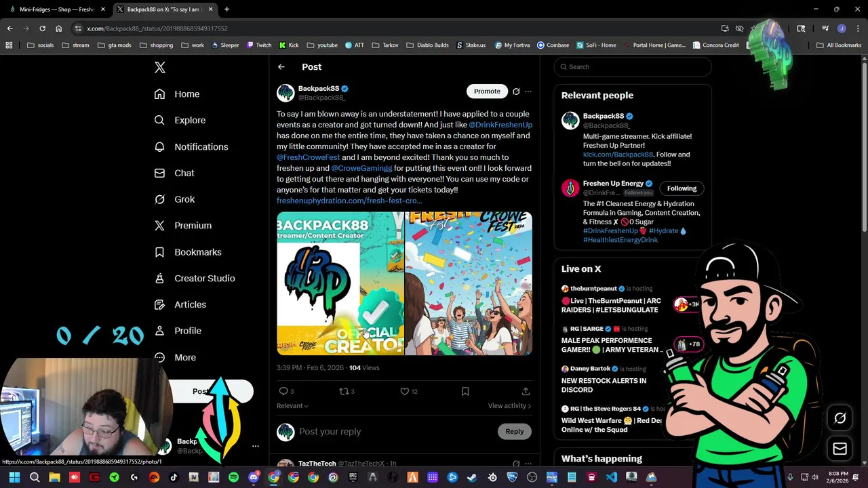
Task: Open theburntpeanut live stream
Action: pyautogui.click(x=612, y=305)
